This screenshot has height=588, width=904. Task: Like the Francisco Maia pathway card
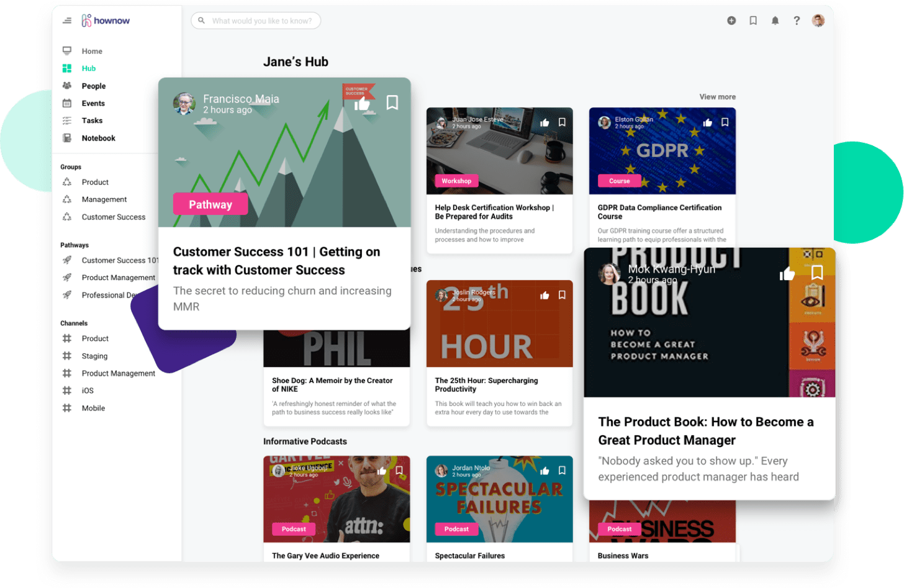coord(362,104)
